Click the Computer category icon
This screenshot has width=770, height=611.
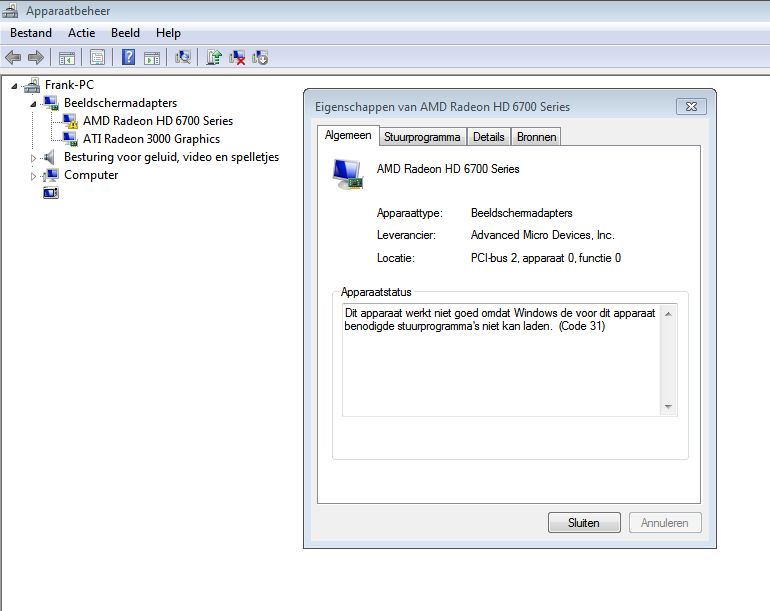click(51, 175)
